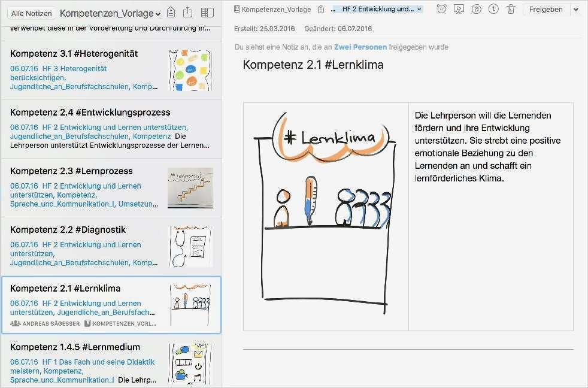The height and width of the screenshot is (388, 588).
Task: Change note list view layout icon
Action: pos(207,13)
